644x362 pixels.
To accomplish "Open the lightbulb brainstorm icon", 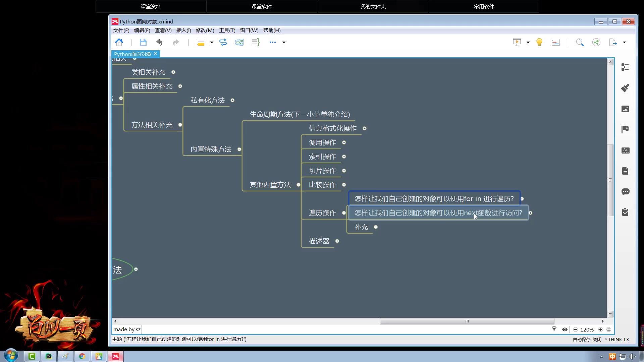I will click(539, 42).
